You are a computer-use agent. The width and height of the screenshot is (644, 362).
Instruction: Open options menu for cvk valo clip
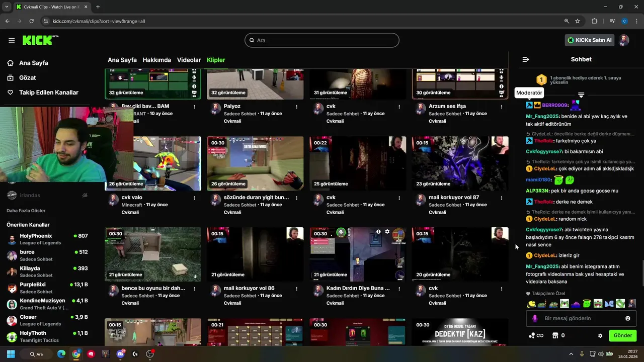[194, 198]
